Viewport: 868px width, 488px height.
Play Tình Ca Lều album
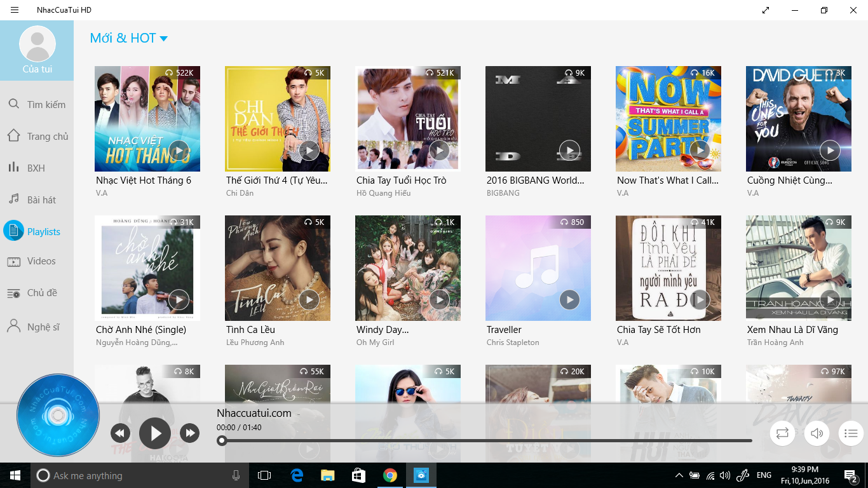[309, 300]
